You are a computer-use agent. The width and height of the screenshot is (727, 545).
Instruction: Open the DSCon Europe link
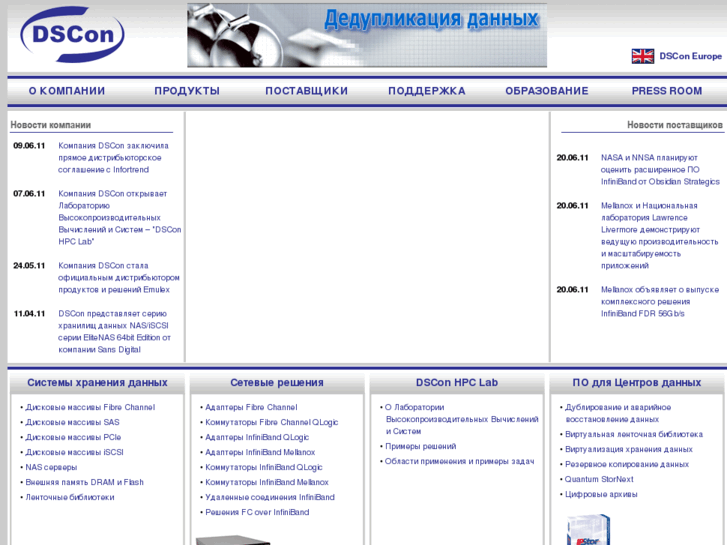pyautogui.click(x=690, y=57)
